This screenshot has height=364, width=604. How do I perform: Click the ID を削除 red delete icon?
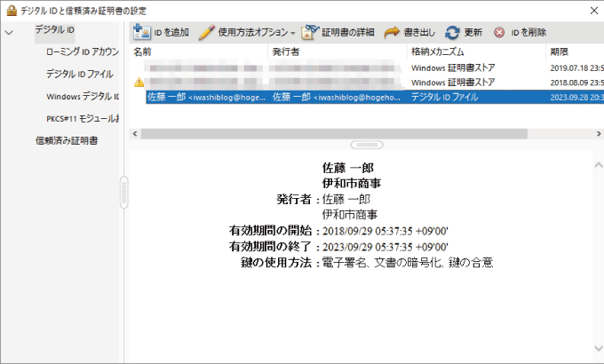pos(499,32)
